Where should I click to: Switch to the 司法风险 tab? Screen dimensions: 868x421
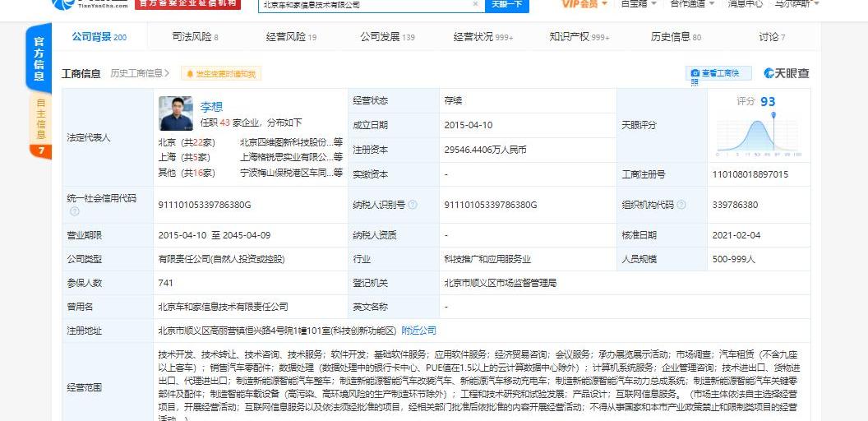(x=195, y=37)
